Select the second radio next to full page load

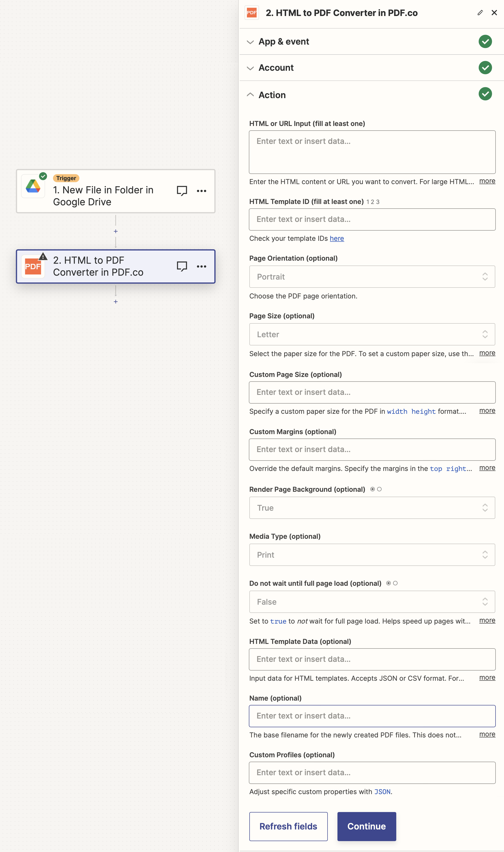coord(395,583)
